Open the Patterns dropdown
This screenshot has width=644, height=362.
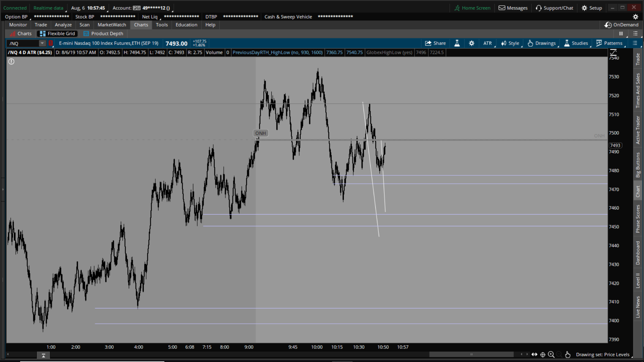click(609, 43)
